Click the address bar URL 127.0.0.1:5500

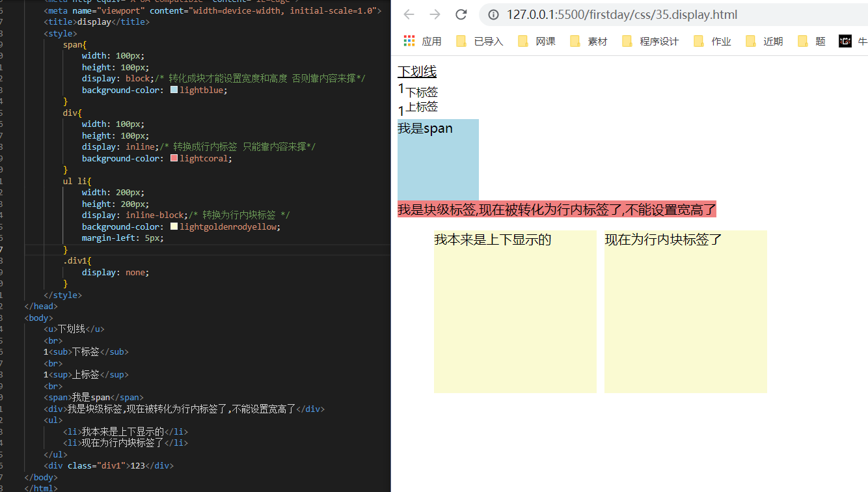point(622,14)
